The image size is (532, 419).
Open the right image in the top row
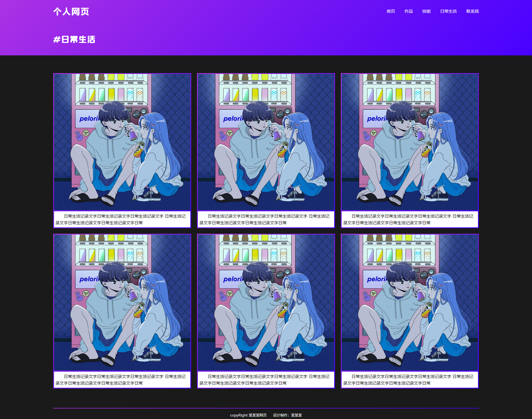(x=410, y=142)
